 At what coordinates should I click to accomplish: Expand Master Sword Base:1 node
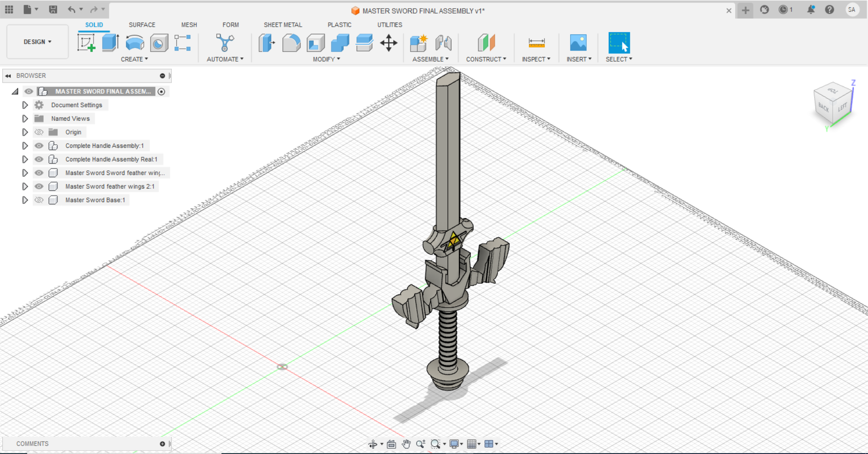click(x=25, y=200)
